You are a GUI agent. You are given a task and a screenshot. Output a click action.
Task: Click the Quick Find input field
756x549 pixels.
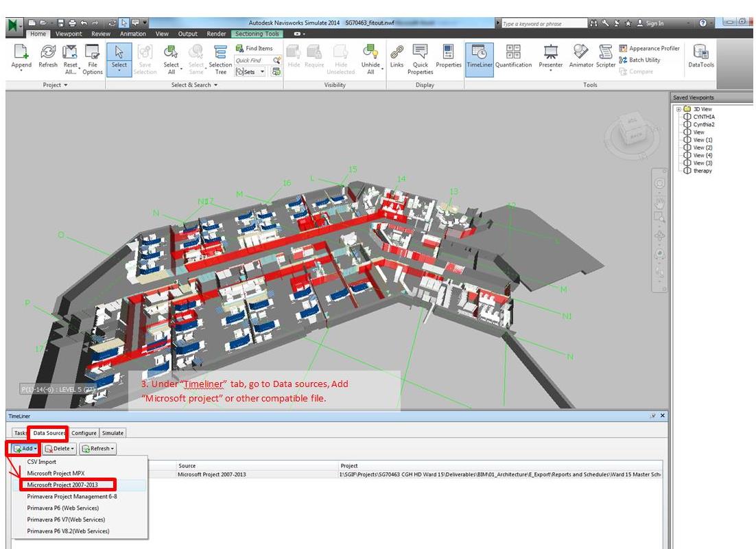tap(253, 60)
